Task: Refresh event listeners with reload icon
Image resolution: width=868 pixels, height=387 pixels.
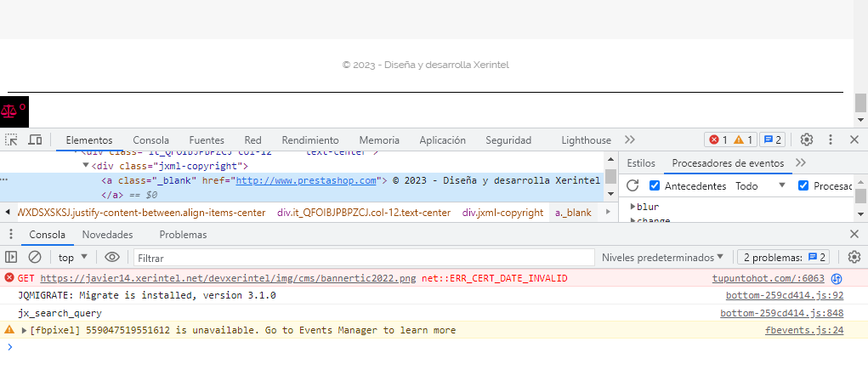Action: (633, 185)
